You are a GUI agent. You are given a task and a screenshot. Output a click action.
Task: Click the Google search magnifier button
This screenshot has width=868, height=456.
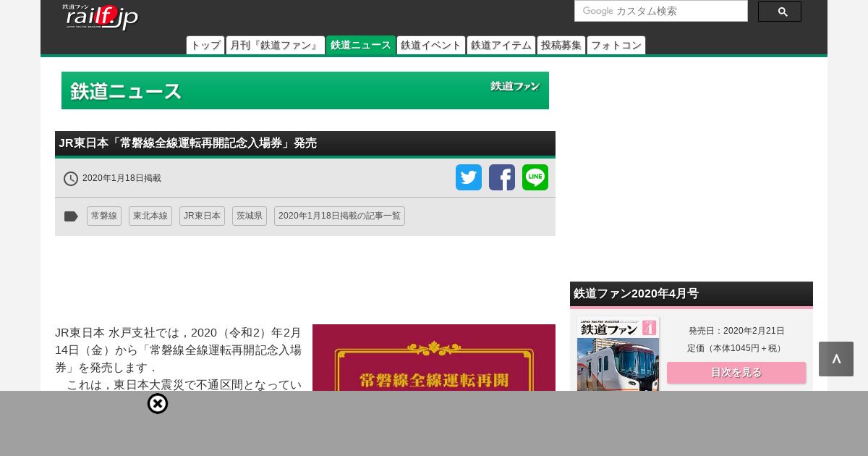[779, 12]
